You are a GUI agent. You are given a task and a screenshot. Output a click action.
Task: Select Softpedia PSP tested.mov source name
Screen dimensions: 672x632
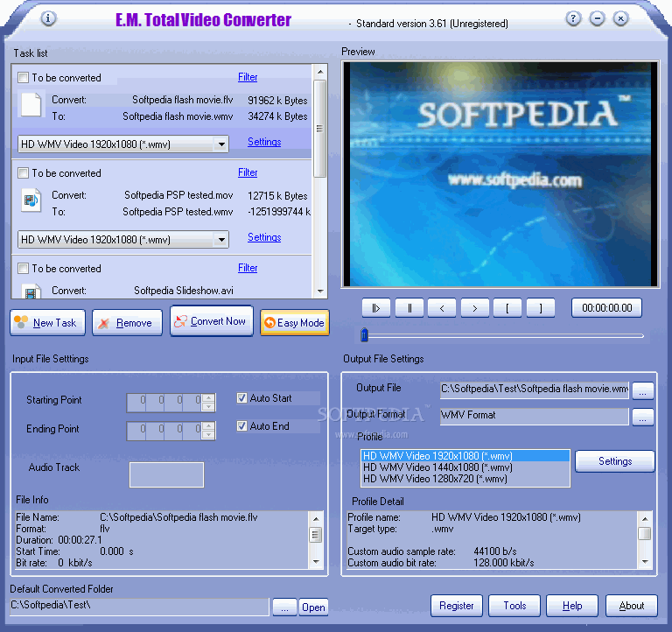(x=178, y=195)
